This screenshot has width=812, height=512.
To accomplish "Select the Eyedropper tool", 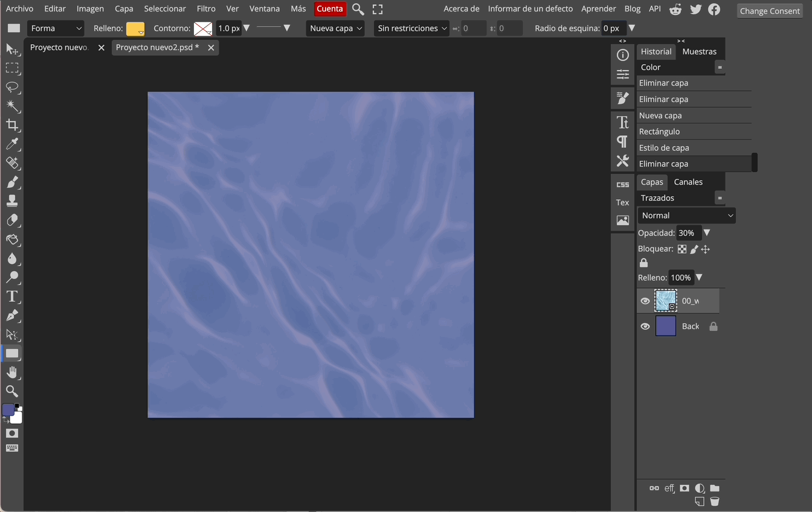I will coord(12,144).
